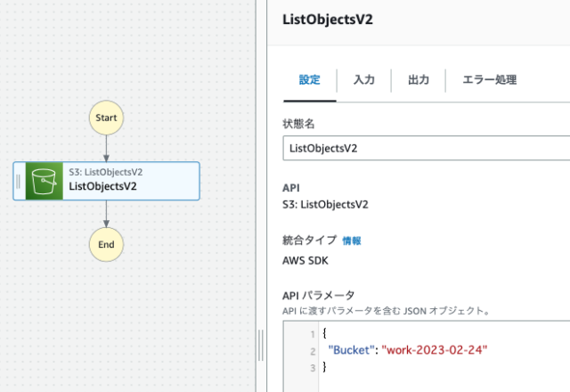Click the "work-2023-02-24" value in JSON
The height and width of the screenshot is (392, 570).
pyautogui.click(x=434, y=350)
